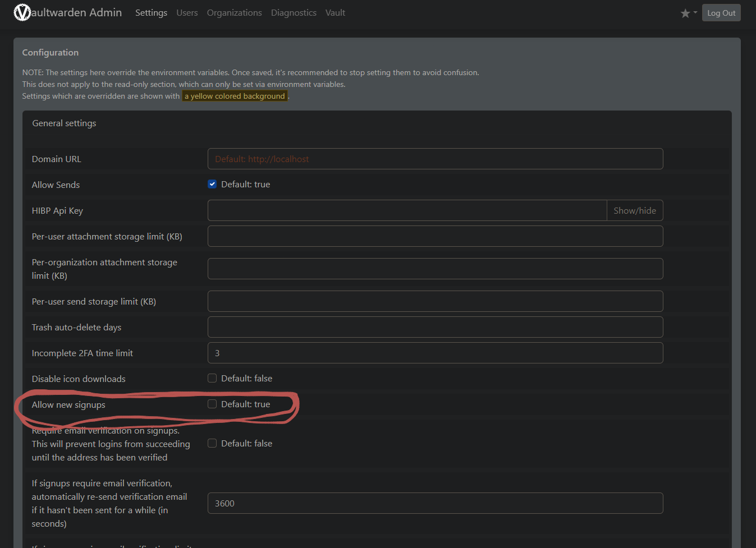Open the Organizations page
The image size is (756, 548).
[x=234, y=13]
